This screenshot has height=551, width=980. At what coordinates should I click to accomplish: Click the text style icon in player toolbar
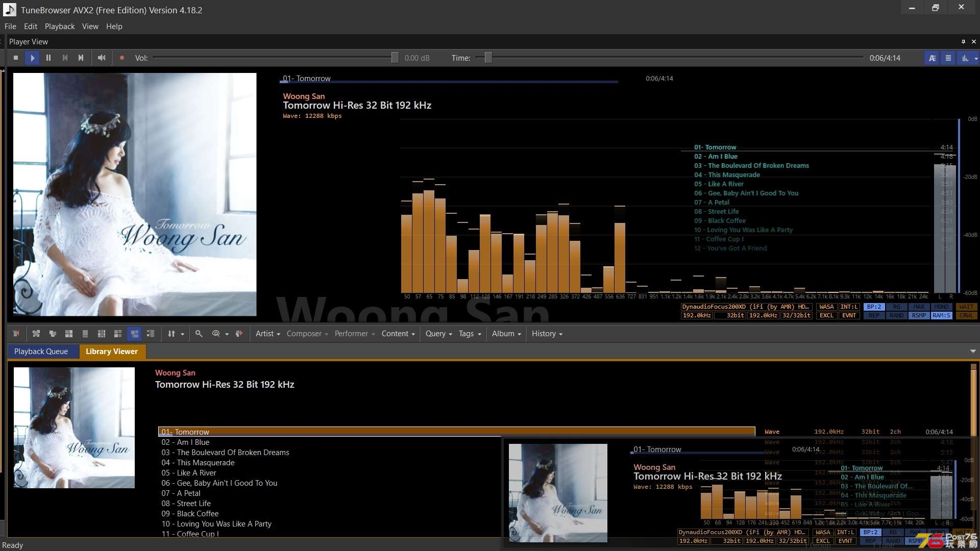coord(932,58)
